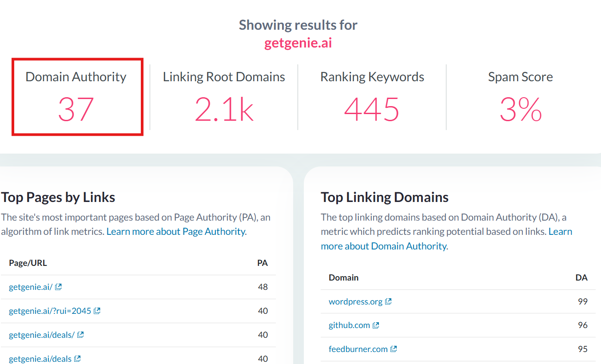Click the Top Pages by Links heading
The image size is (601, 364).
58,197
